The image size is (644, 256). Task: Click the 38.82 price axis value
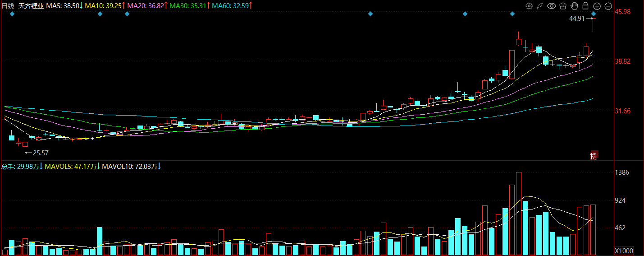[623, 61]
